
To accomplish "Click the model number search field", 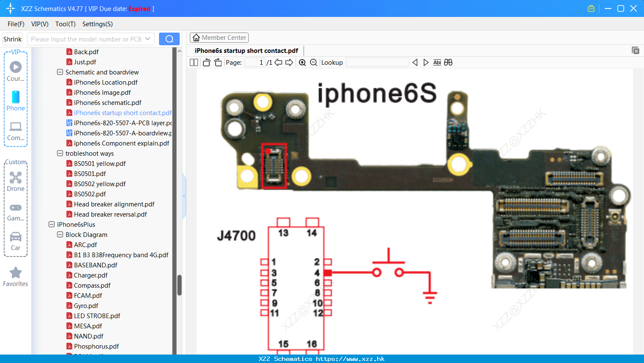I will pyautogui.click(x=90, y=39).
